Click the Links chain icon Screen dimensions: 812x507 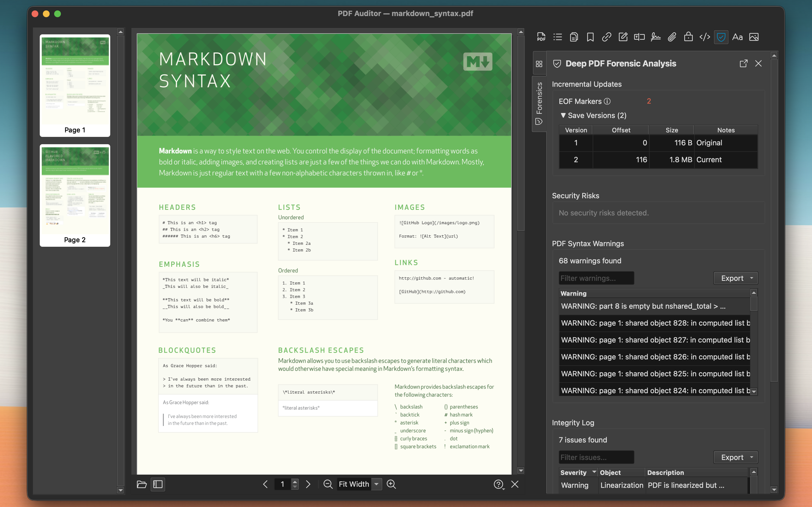pos(606,37)
